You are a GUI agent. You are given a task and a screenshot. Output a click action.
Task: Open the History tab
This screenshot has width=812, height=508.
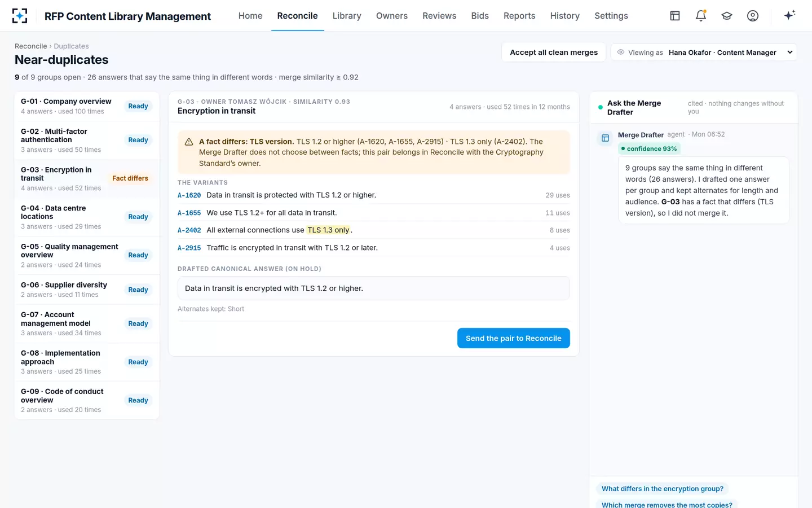click(565, 16)
